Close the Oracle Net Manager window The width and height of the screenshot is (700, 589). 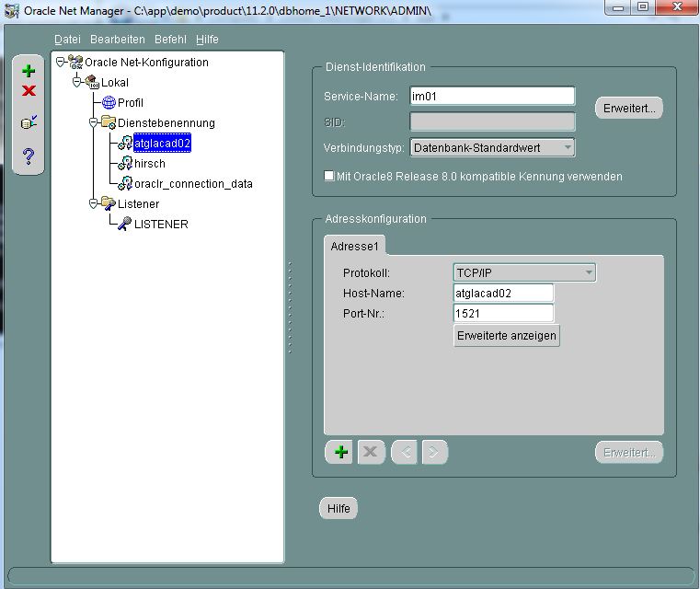pos(677,7)
